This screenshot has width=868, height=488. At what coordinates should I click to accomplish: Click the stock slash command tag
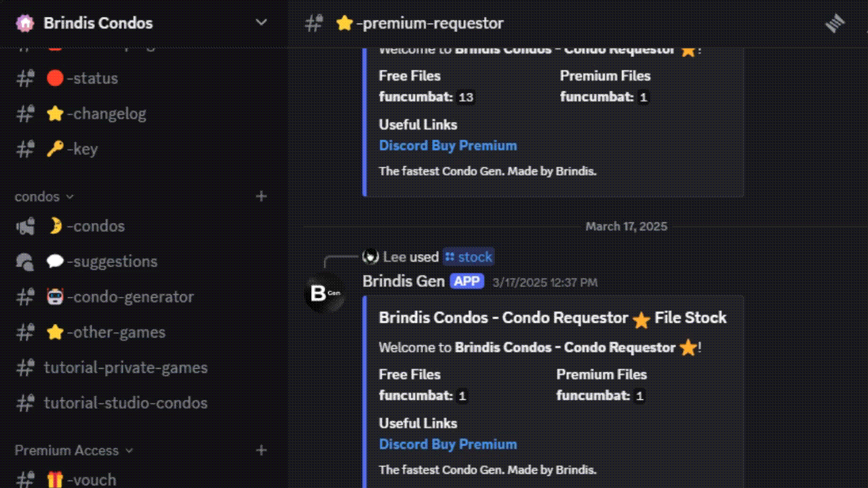(469, 257)
